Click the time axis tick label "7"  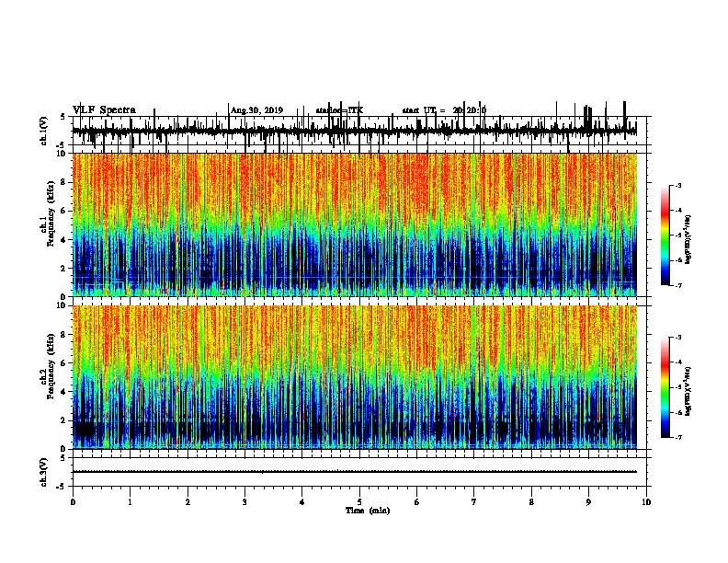click(x=474, y=502)
